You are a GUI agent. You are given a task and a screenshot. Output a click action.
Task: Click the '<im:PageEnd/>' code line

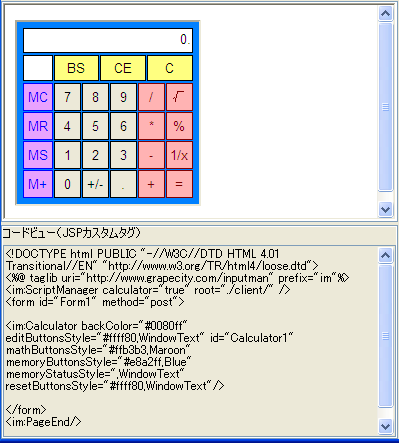point(43,422)
